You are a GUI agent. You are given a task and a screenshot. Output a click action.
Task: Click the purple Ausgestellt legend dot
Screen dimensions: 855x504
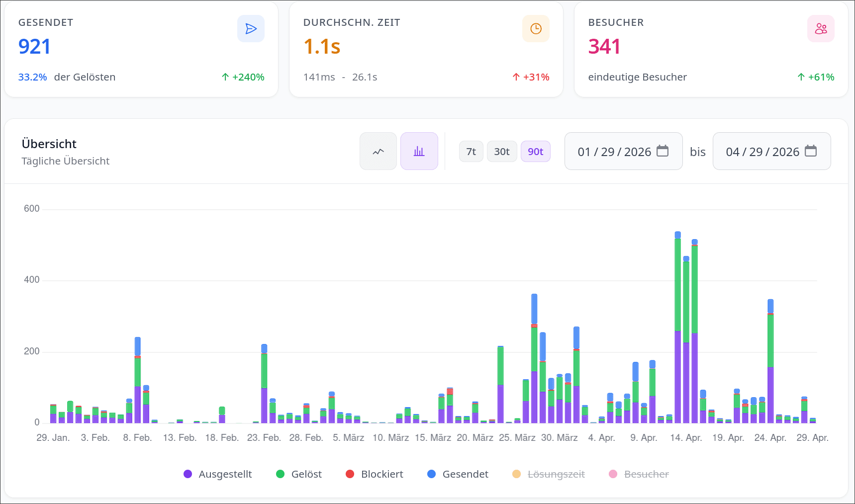[188, 474]
